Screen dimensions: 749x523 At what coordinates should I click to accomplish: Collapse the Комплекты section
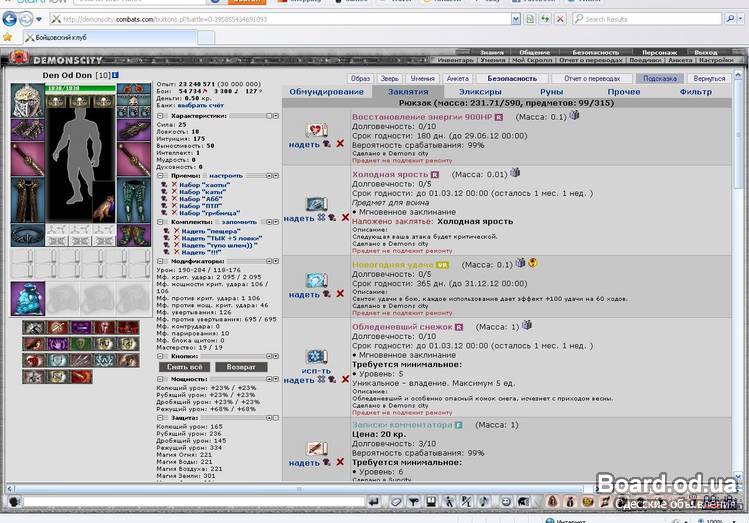click(160, 222)
